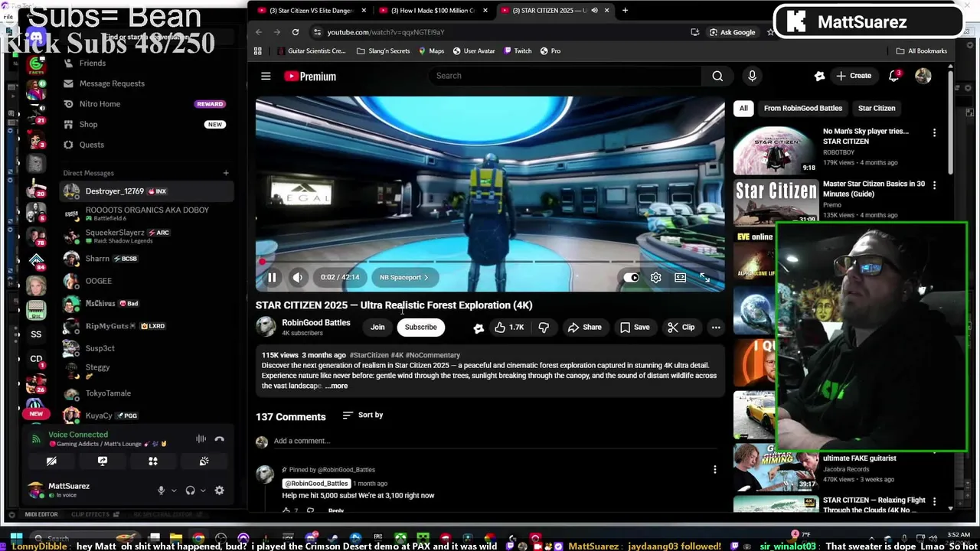Toggle the autoplay switch in player

click(631, 278)
